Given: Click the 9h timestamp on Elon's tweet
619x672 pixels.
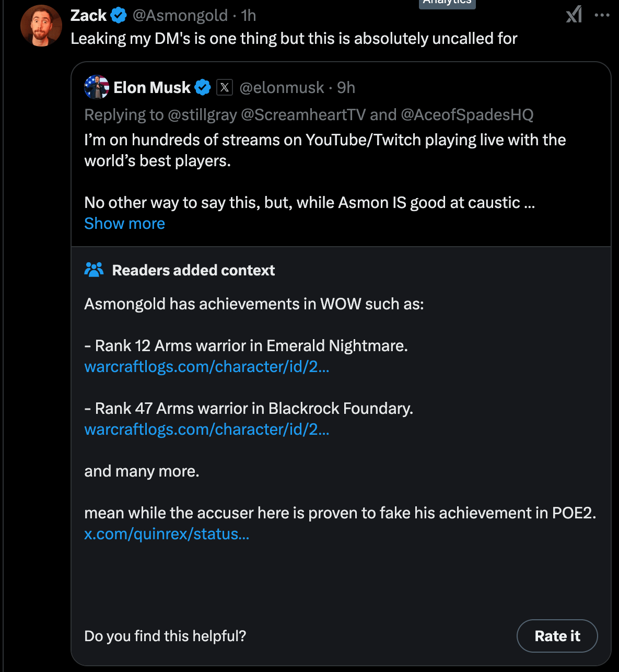Looking at the screenshot, I should [345, 88].
